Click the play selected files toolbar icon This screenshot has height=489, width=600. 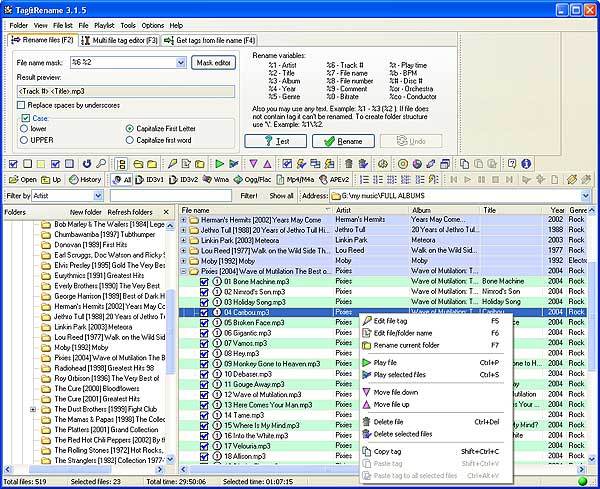[234, 164]
